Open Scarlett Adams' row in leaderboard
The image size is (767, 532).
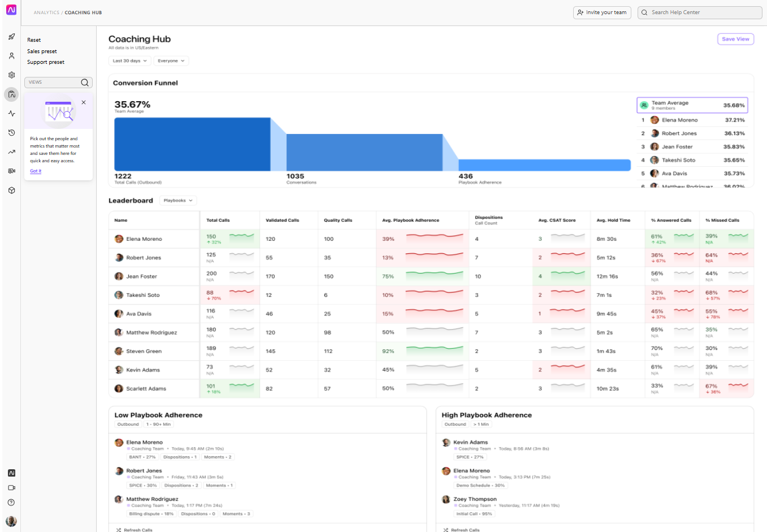point(431,389)
